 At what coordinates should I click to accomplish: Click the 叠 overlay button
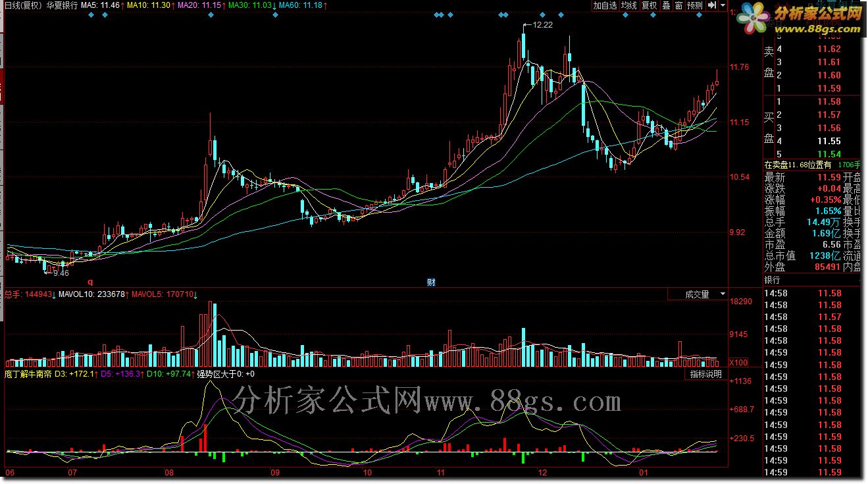pos(666,5)
